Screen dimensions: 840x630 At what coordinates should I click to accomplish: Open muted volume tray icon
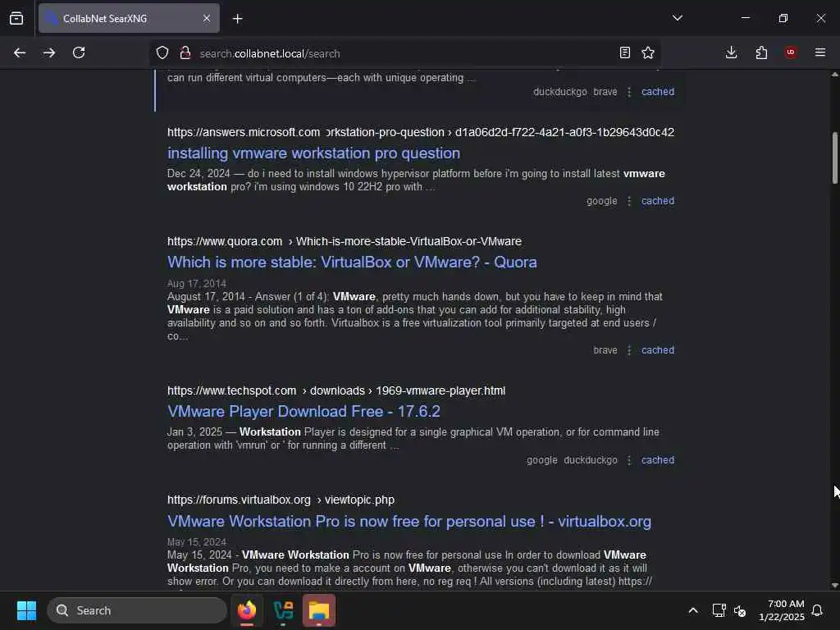740,610
